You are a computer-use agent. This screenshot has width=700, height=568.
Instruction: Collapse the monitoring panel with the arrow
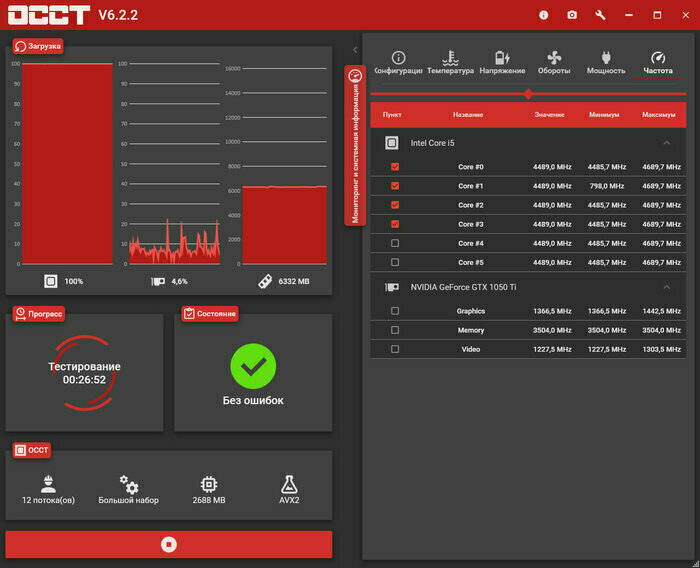355,50
